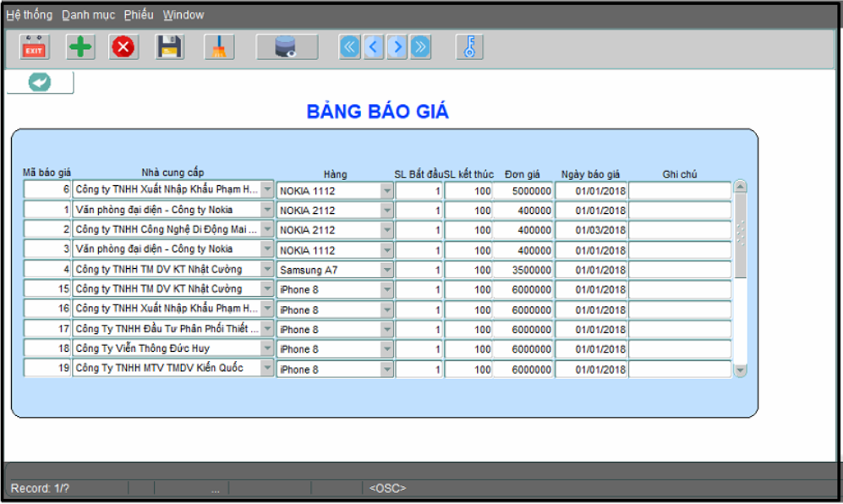Click note field in quote 6 row
This screenshot has width=843, height=504.
[x=680, y=191]
